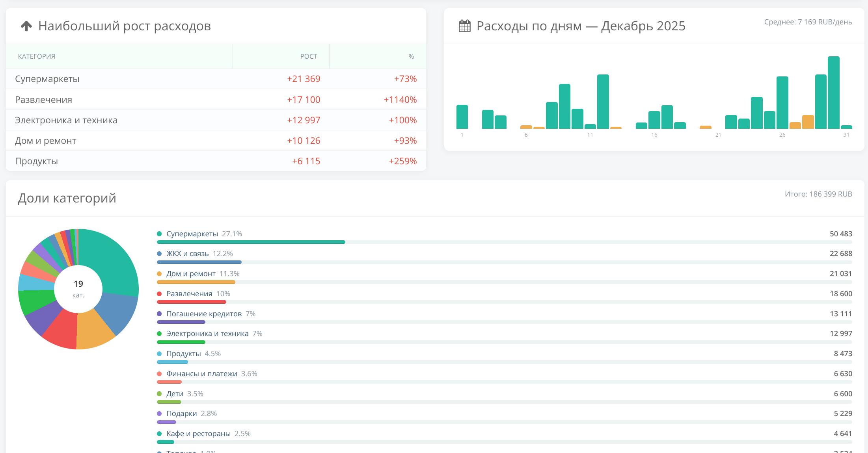Click the Кафе и рестораны legend label

198,434
